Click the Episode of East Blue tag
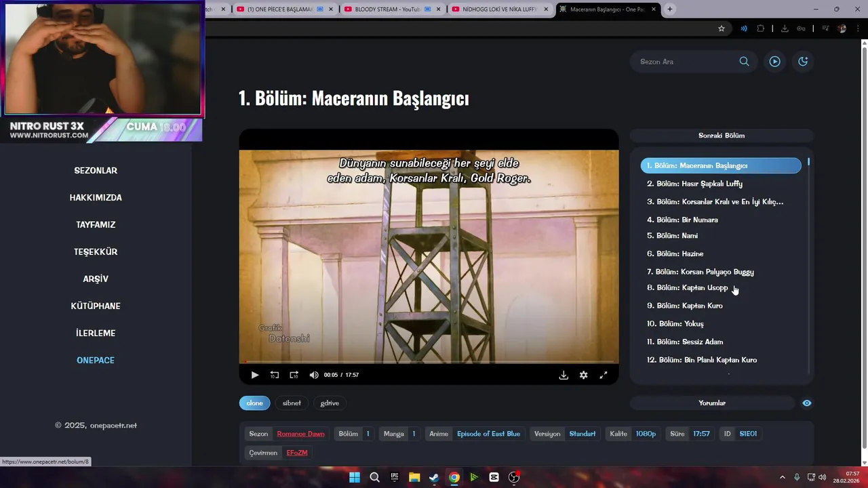This screenshot has width=868, height=488. (488, 434)
